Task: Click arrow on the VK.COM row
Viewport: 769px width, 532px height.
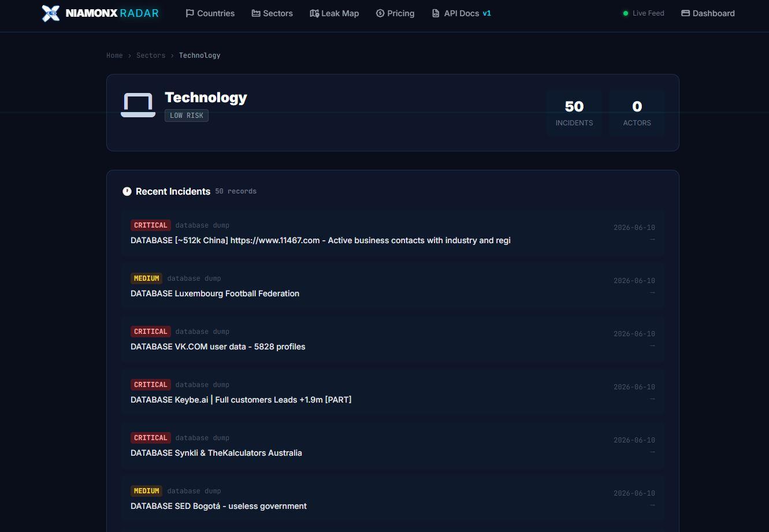Action: tap(652, 345)
